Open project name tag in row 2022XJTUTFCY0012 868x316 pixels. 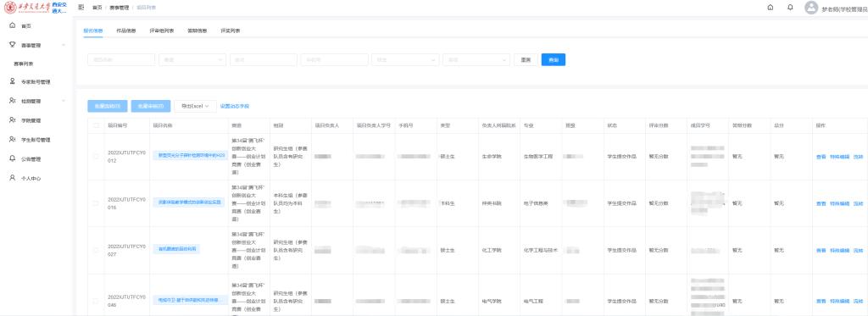191,156
